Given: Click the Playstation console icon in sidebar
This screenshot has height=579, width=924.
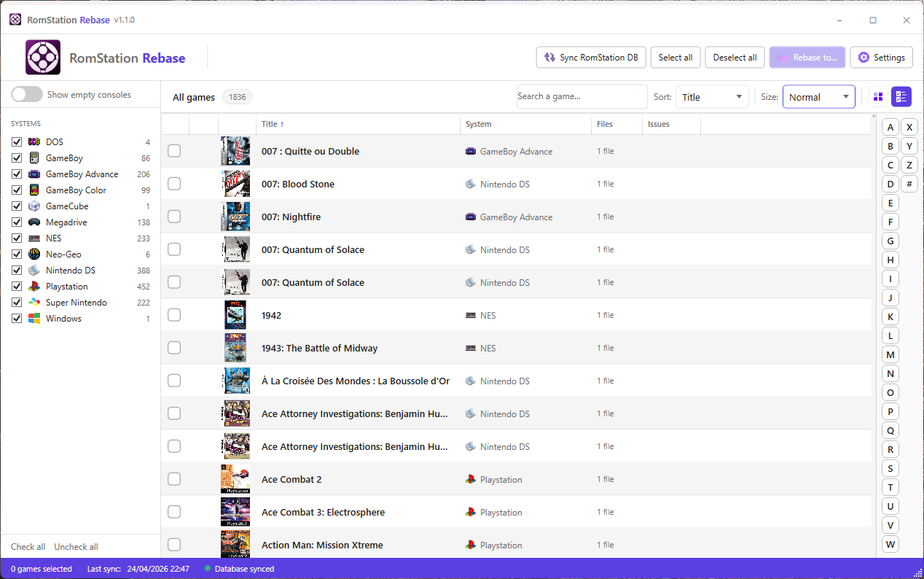Looking at the screenshot, I should tap(34, 287).
